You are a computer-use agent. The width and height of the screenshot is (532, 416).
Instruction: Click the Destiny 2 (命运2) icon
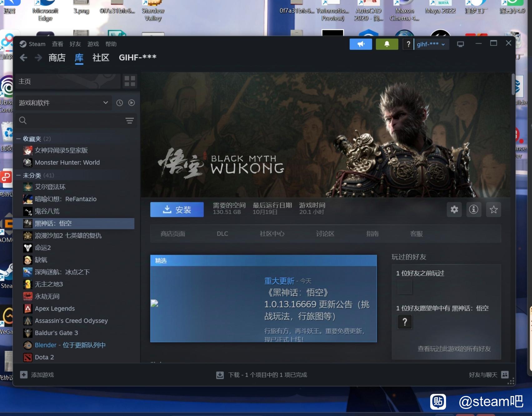pos(28,248)
